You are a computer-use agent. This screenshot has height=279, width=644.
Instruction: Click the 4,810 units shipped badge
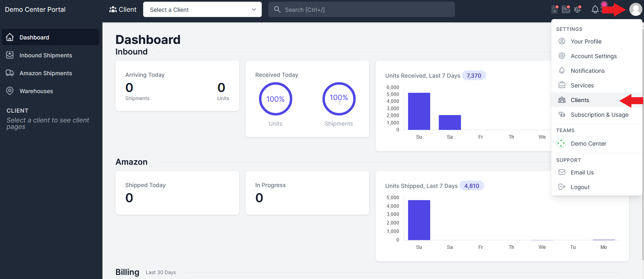472,185
